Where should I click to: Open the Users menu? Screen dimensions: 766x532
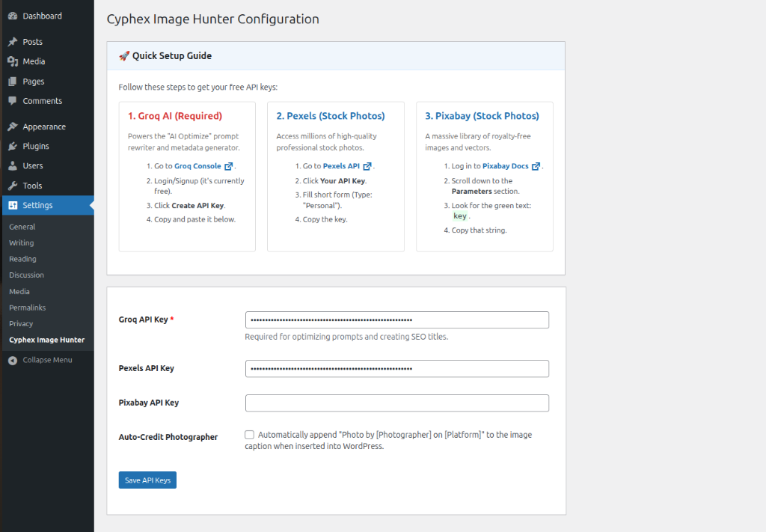[x=33, y=165]
